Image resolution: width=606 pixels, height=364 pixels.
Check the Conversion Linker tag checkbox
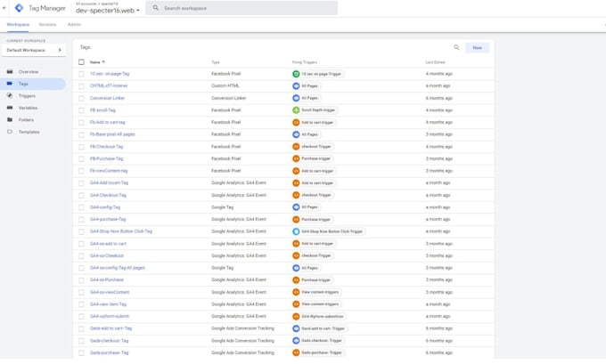click(x=81, y=98)
